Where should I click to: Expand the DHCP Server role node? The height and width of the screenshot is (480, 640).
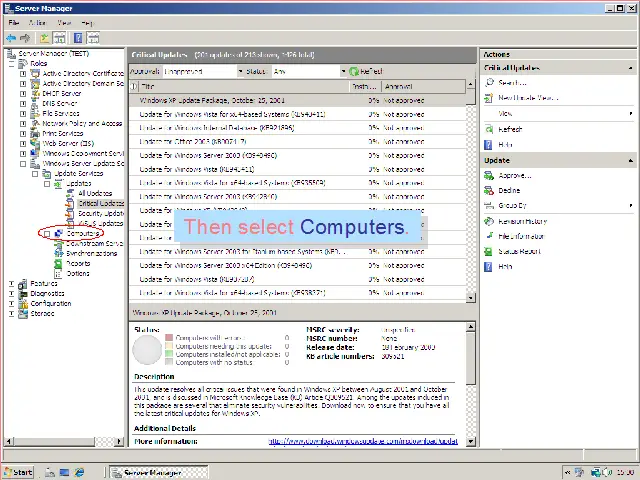click(x=22, y=93)
